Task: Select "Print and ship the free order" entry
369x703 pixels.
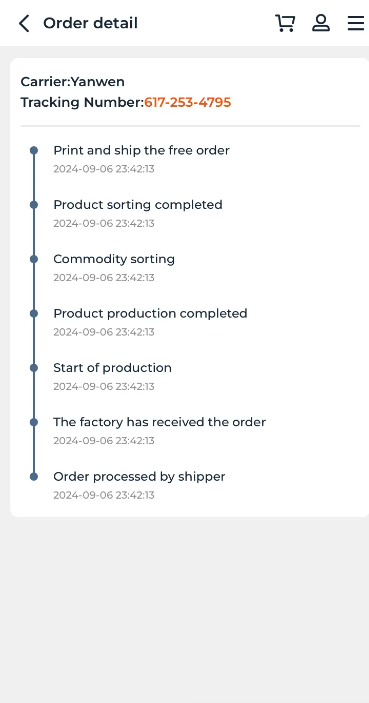Action: (141, 151)
